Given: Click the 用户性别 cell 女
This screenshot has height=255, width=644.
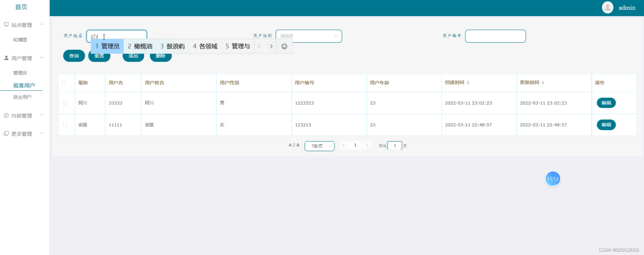Looking at the screenshot, I should pyautogui.click(x=222, y=125).
